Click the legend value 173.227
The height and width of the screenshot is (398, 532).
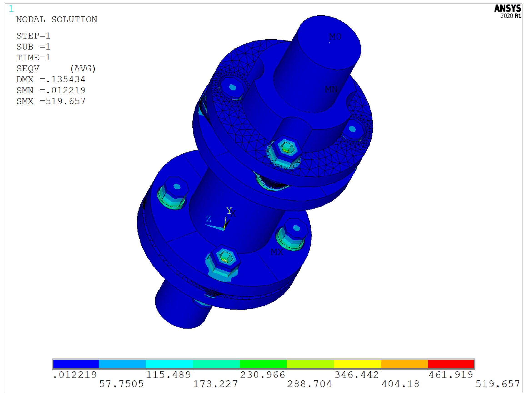(x=215, y=384)
